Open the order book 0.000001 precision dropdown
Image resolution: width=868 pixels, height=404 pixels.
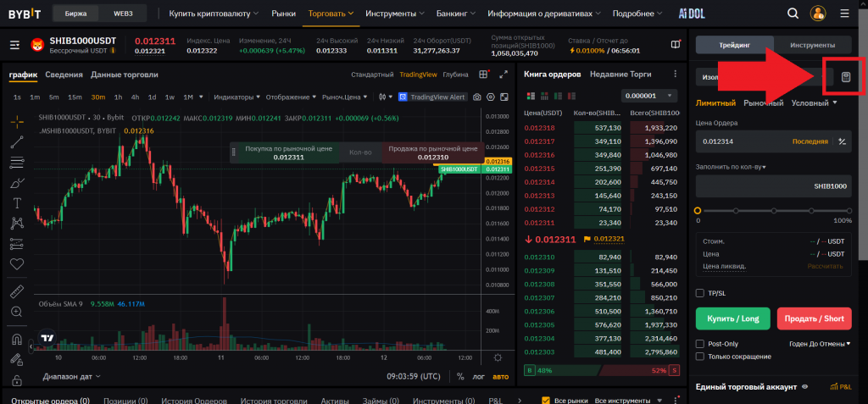(648, 96)
